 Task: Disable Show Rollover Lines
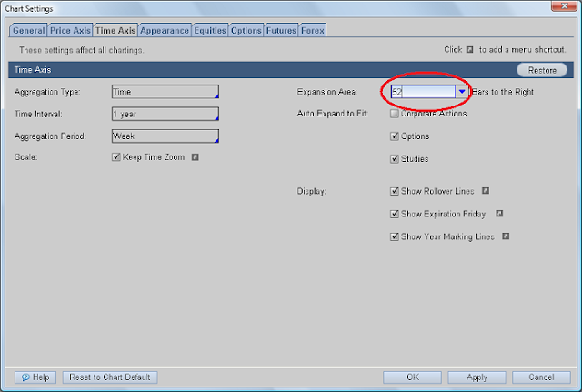pos(395,191)
